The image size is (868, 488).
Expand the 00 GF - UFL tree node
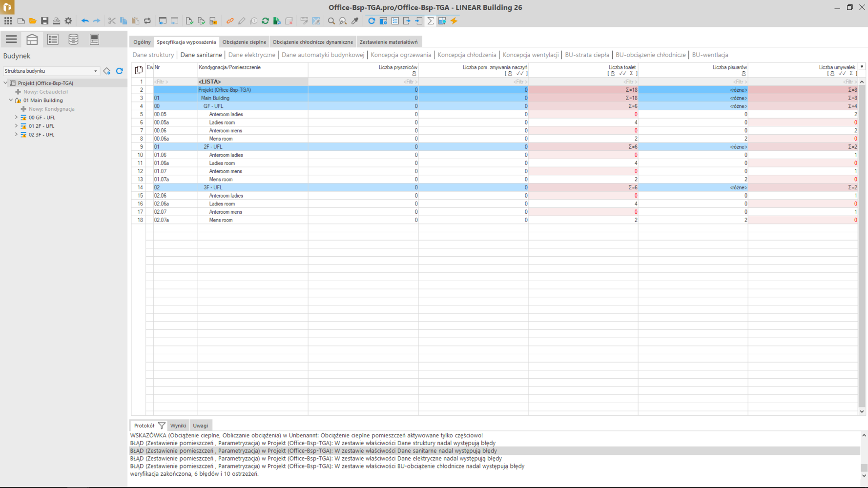coord(16,118)
